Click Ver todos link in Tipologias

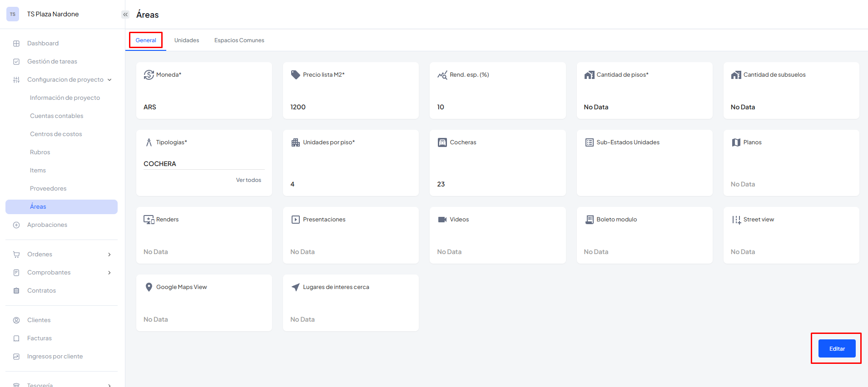(x=248, y=180)
